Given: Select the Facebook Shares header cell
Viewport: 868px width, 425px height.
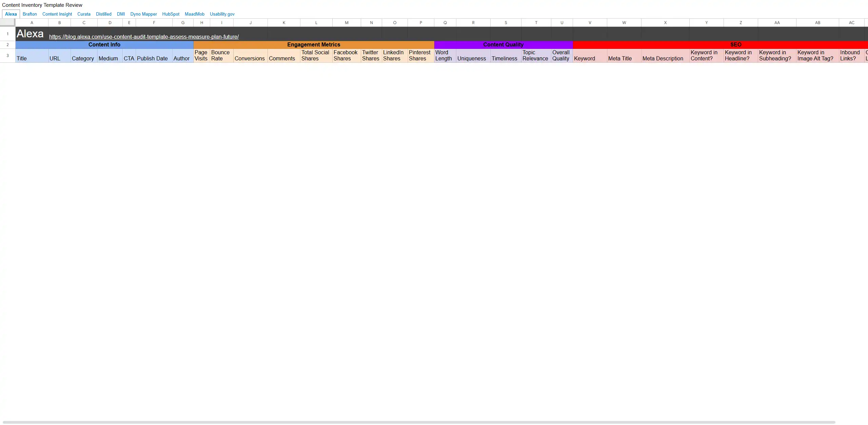Looking at the screenshot, I should [x=347, y=56].
